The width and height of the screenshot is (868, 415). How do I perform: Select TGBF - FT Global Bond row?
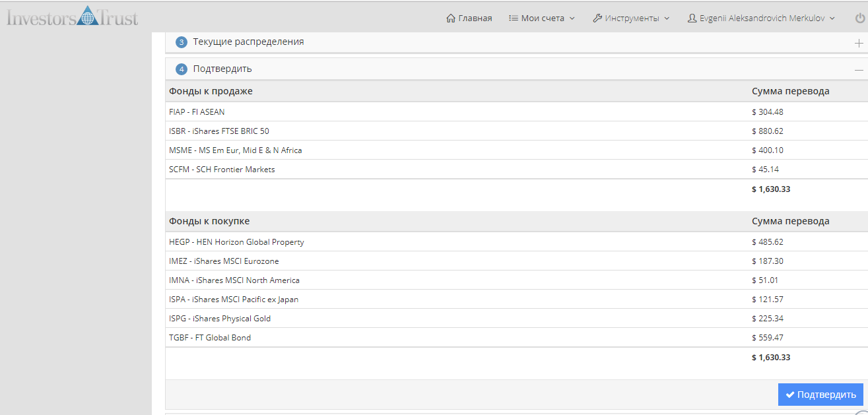click(x=516, y=337)
